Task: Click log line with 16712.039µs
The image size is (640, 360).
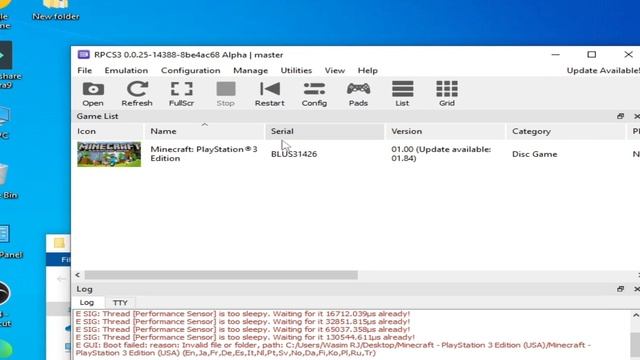Action: pos(242,314)
